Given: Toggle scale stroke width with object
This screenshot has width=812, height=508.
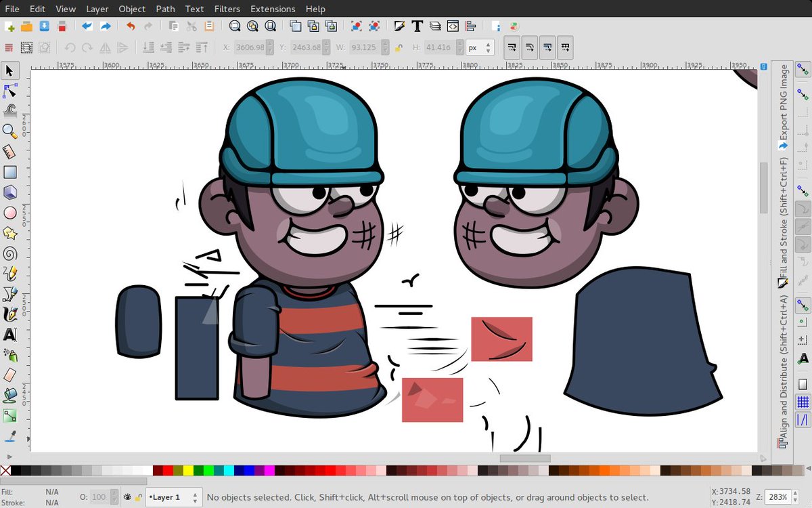Looking at the screenshot, I should [x=512, y=47].
